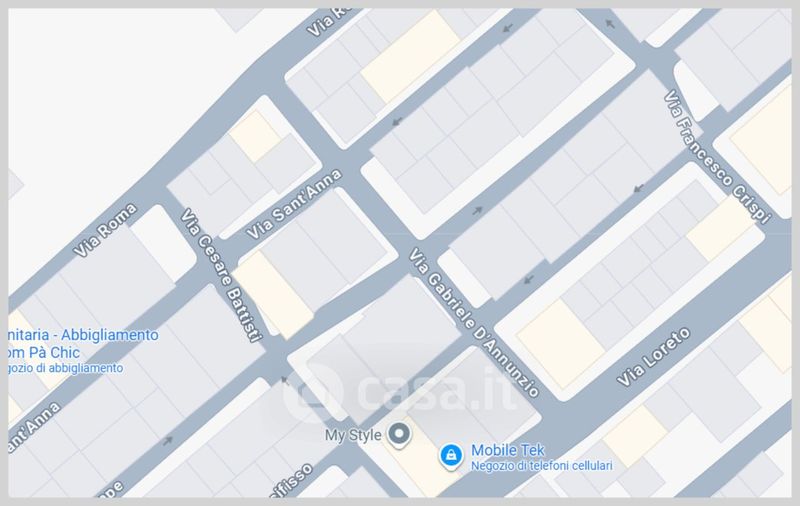Click the Via Gabriele D'Annunzio street label
Image resolution: width=800 pixels, height=506 pixels.
[473, 322]
